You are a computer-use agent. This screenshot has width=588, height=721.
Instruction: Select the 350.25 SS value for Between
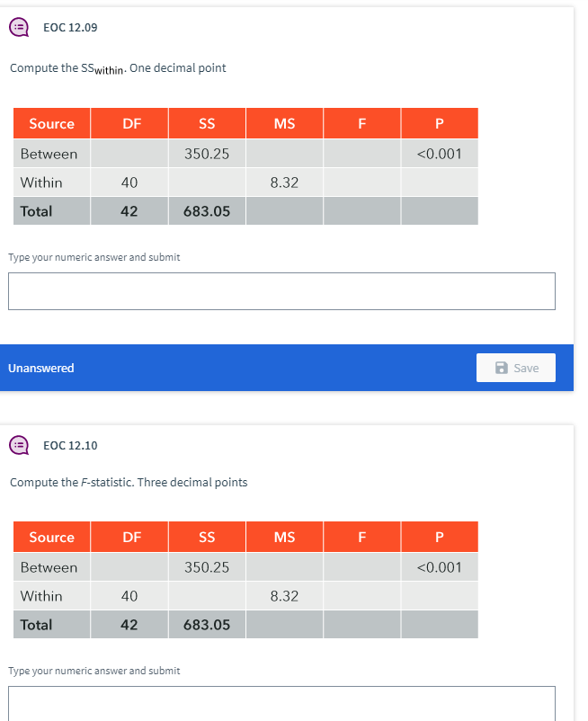coord(207,153)
